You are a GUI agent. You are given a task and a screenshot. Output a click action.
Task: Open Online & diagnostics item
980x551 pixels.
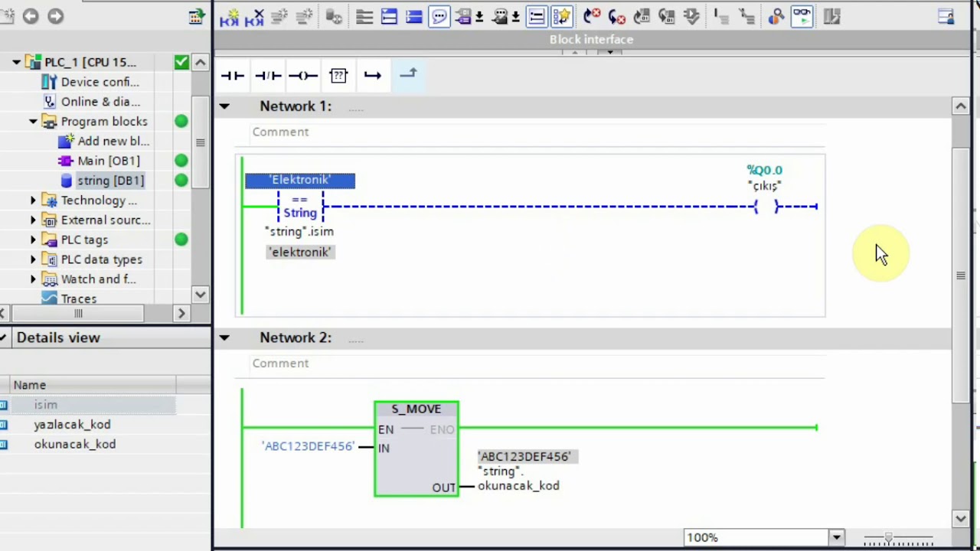coord(100,102)
